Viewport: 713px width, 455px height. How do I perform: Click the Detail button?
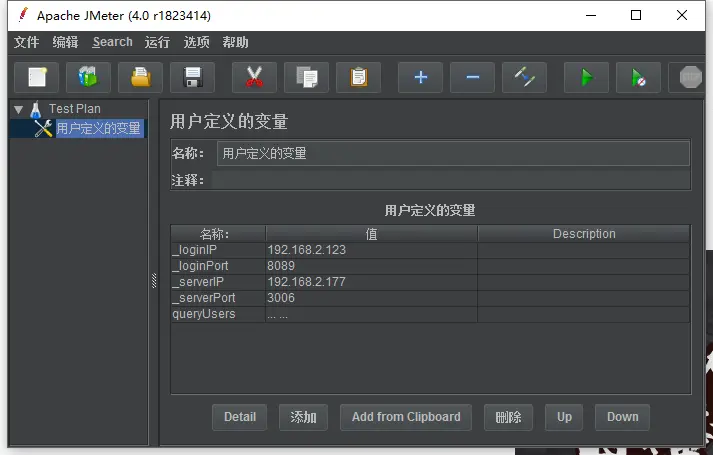pos(240,417)
